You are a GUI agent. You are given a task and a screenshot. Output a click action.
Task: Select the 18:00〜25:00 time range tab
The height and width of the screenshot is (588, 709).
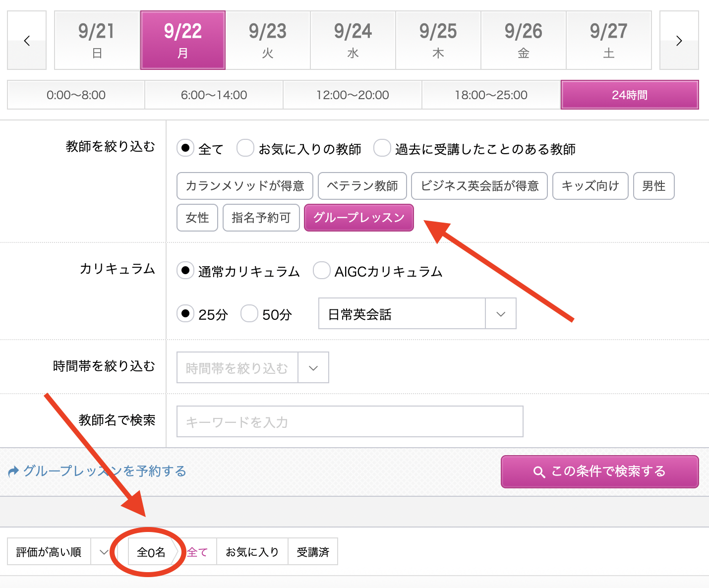click(x=491, y=95)
